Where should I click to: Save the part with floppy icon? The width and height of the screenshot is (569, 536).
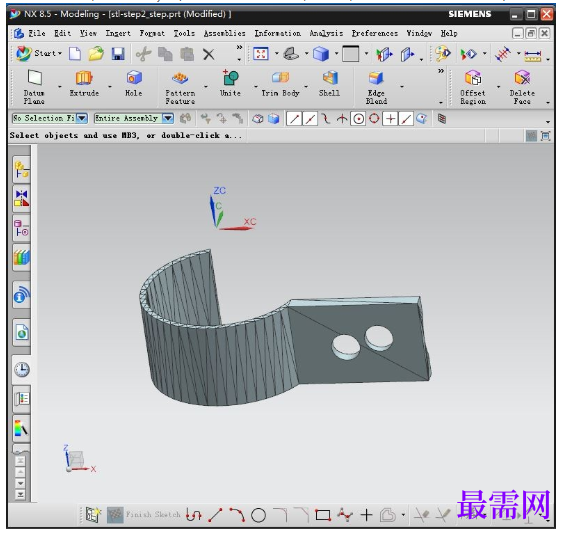coord(118,54)
